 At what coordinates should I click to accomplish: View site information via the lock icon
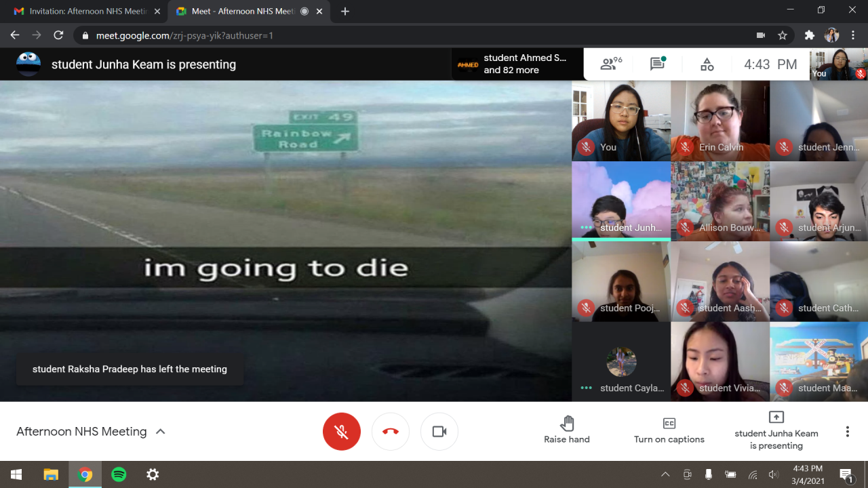(x=85, y=35)
